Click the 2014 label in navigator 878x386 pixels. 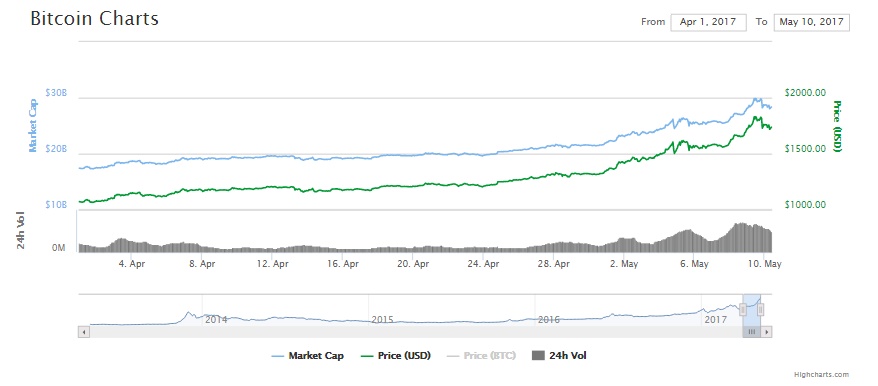pyautogui.click(x=216, y=320)
